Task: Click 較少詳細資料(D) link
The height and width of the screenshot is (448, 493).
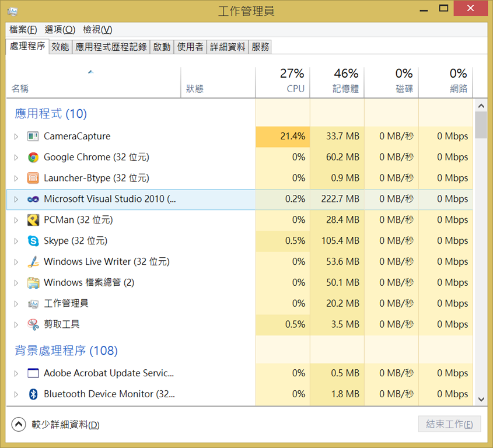Action: point(65,425)
